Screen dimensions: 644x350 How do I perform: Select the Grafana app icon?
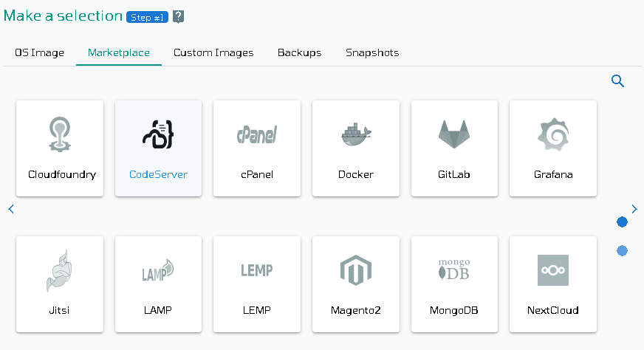coord(553,134)
